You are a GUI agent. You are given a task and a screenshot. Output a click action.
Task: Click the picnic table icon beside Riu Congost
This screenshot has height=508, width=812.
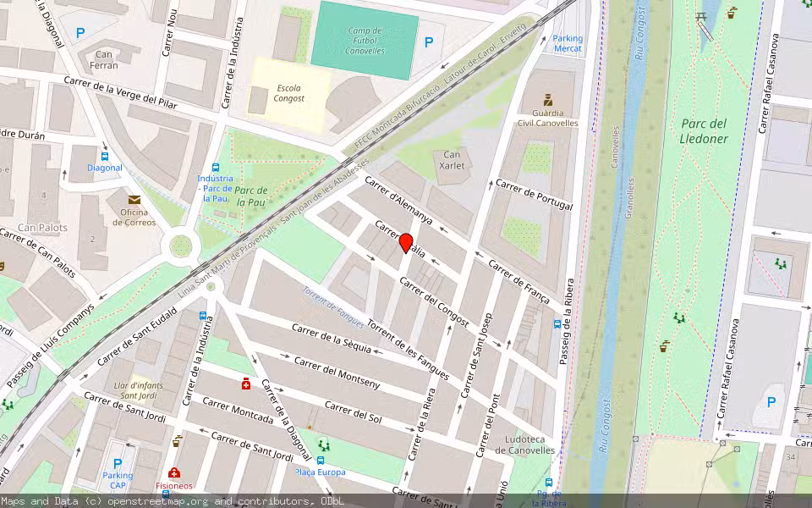pyautogui.click(x=700, y=14)
